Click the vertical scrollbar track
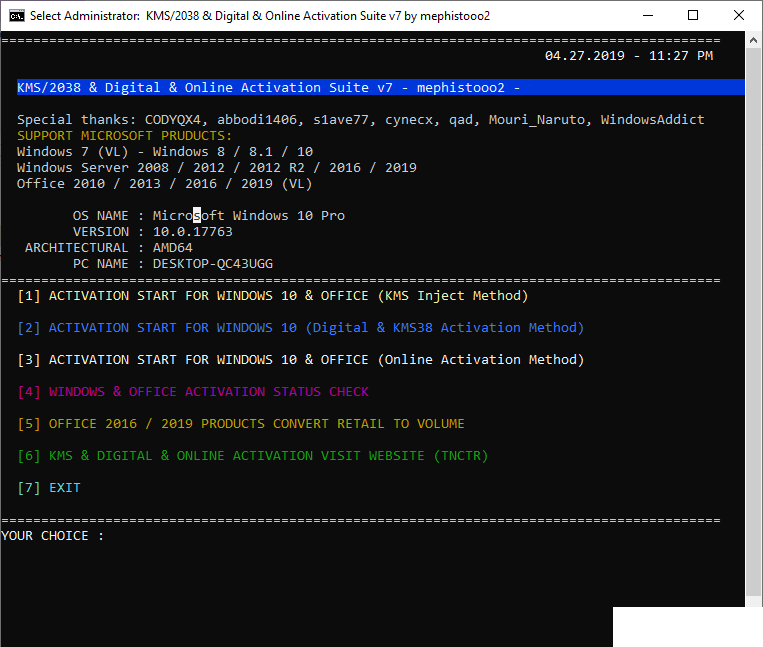The width and height of the screenshot is (763, 647). click(753, 321)
